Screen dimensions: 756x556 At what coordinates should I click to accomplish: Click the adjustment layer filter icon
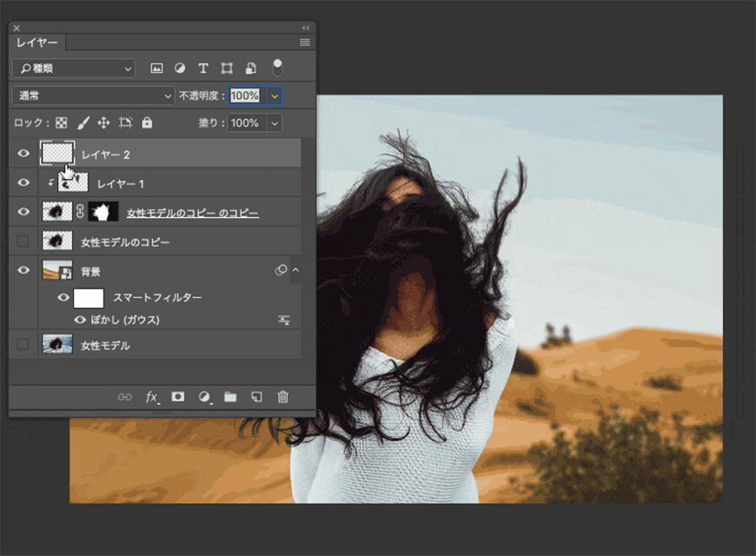coord(180,68)
